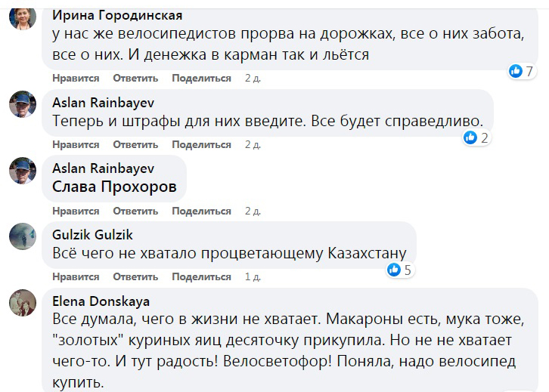Click the 1 д. timestamp on Gulzik's comment
This screenshot has height=392, width=549.
253,276
